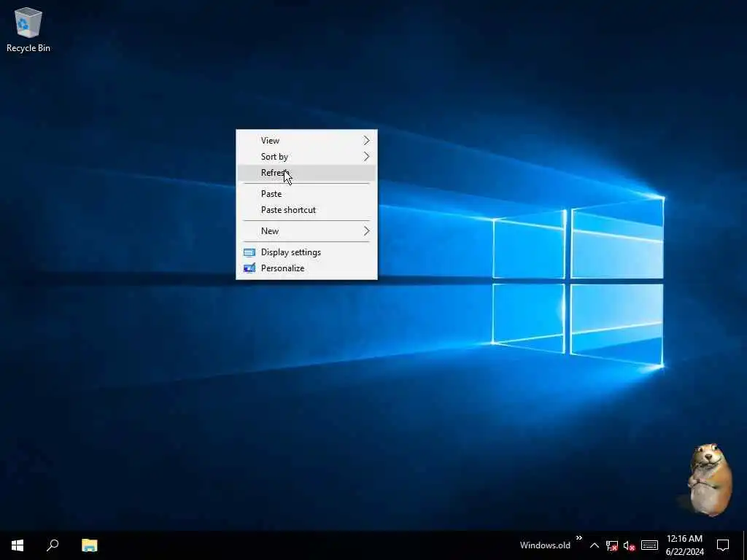Open the New submenu
Image resolution: width=747 pixels, height=560 pixels.
pos(306,231)
